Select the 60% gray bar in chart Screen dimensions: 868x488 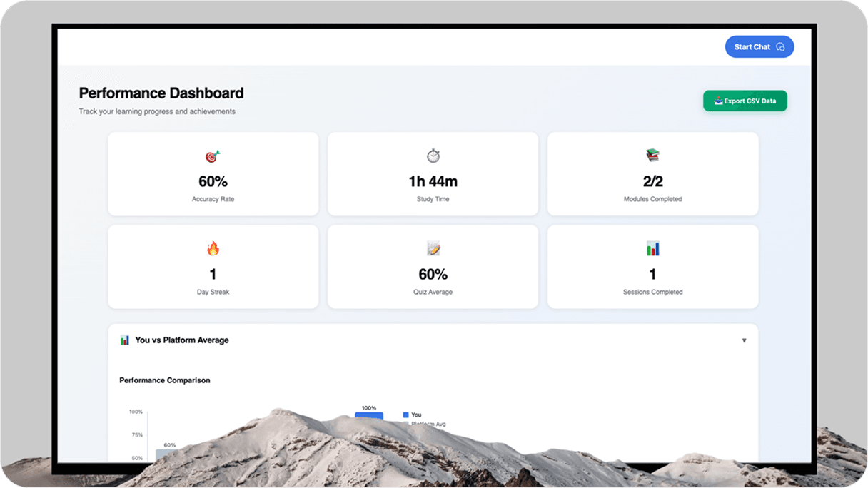[166, 455]
